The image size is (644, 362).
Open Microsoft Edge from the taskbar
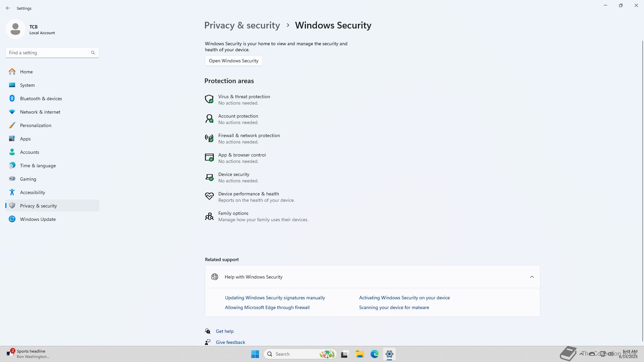[x=374, y=354]
